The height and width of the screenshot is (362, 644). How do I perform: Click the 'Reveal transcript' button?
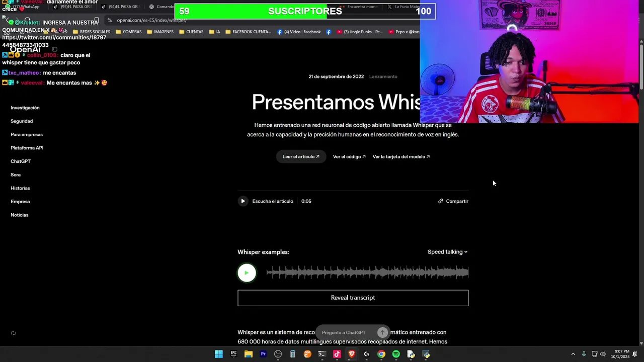pos(353,298)
